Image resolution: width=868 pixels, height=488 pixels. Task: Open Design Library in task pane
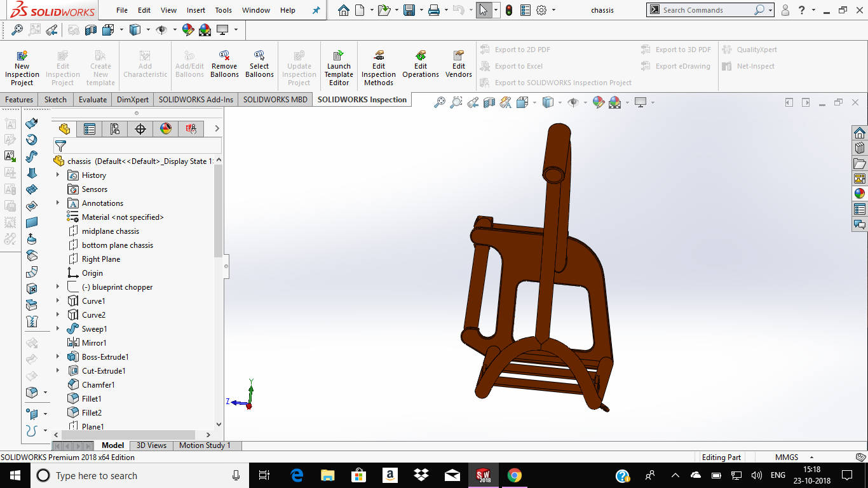(860, 148)
